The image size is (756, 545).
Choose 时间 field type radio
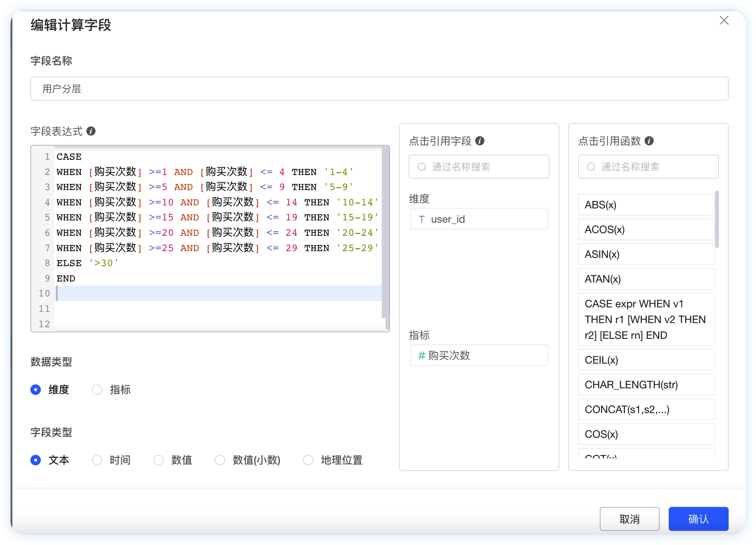pyautogui.click(x=97, y=460)
